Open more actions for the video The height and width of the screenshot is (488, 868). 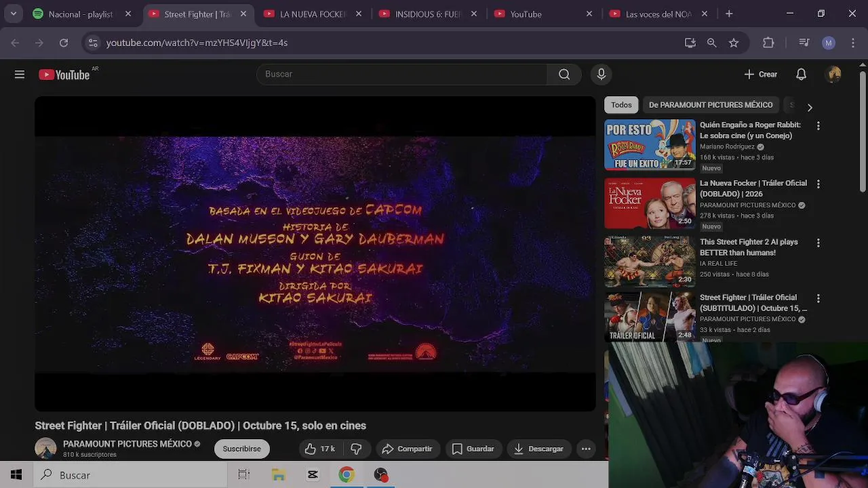coord(586,449)
